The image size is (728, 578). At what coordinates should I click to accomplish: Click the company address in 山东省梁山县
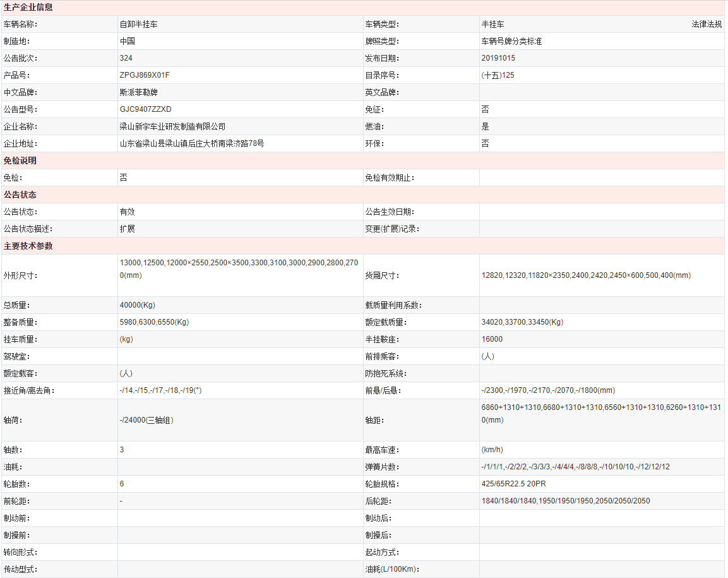point(191,143)
